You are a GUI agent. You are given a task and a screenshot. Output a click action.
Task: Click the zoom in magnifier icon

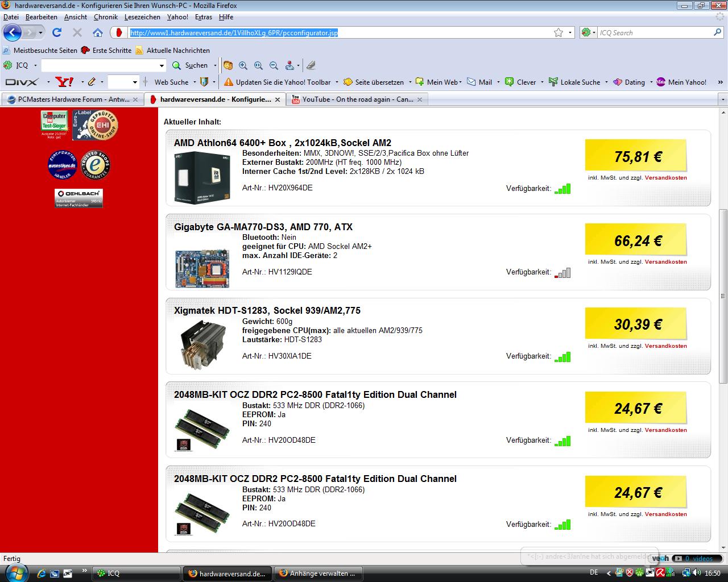[x=243, y=65]
